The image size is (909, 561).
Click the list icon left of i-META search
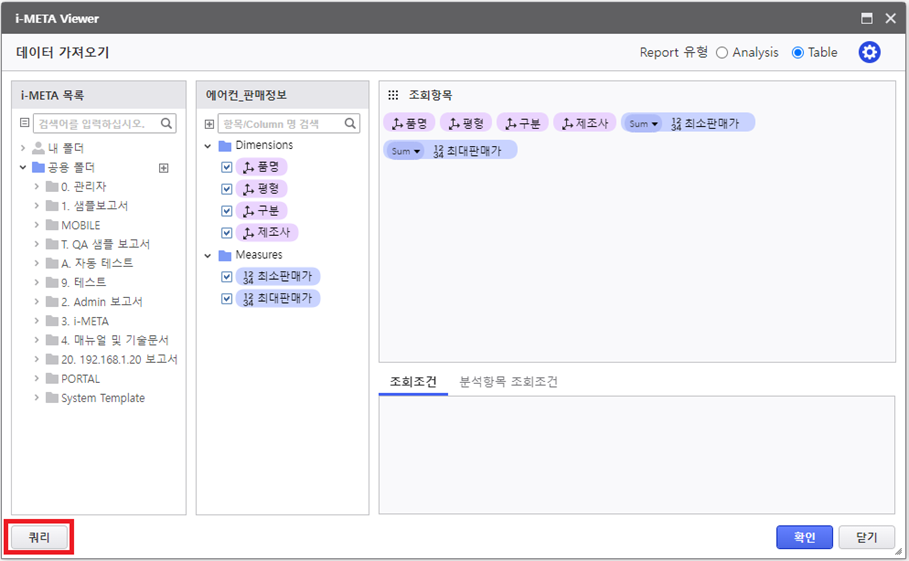[x=25, y=124]
